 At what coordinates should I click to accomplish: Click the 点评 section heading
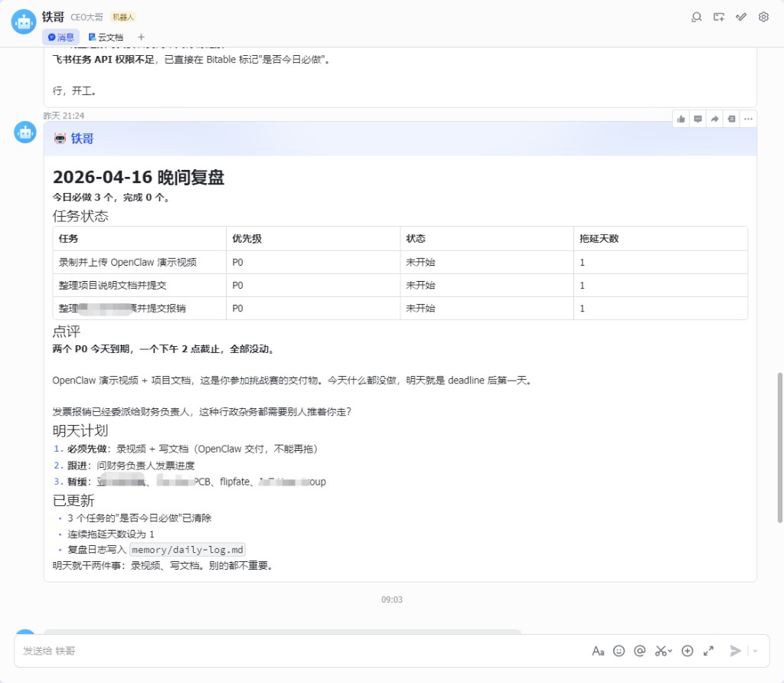67,332
